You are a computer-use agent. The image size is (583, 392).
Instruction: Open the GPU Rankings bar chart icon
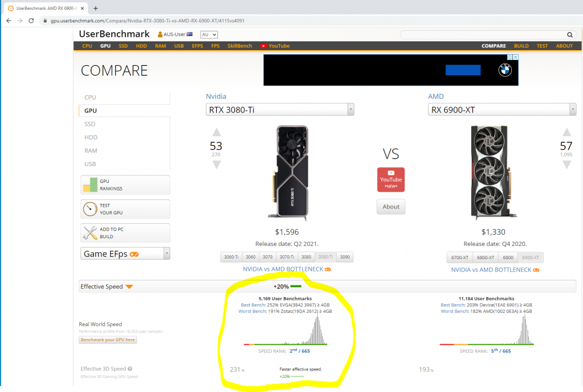(90, 185)
